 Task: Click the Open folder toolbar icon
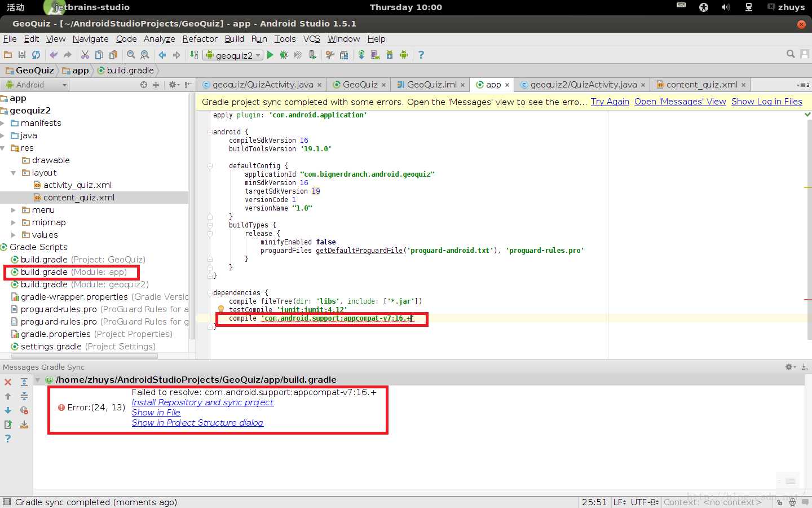8,55
